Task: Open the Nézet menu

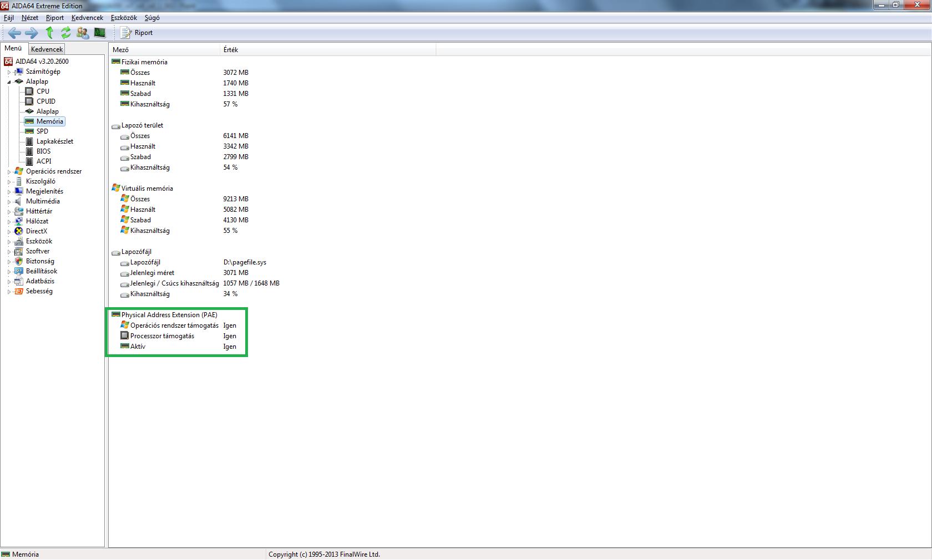Action: 30,18
